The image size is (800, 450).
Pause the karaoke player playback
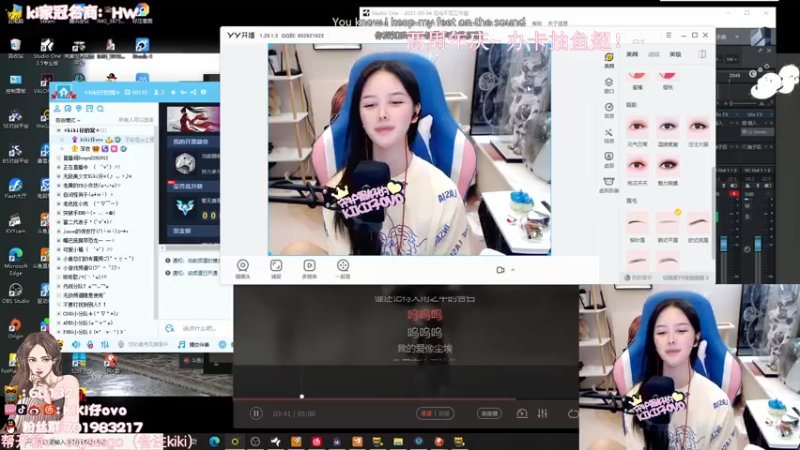point(256,413)
